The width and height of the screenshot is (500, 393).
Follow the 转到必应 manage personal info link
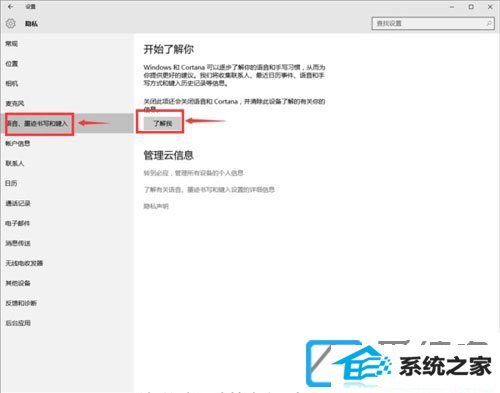pos(193,173)
